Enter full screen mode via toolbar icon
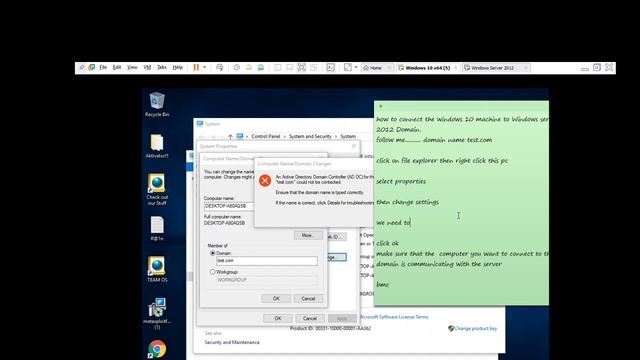Screen dimensions: 640x360 click(x=301, y=67)
